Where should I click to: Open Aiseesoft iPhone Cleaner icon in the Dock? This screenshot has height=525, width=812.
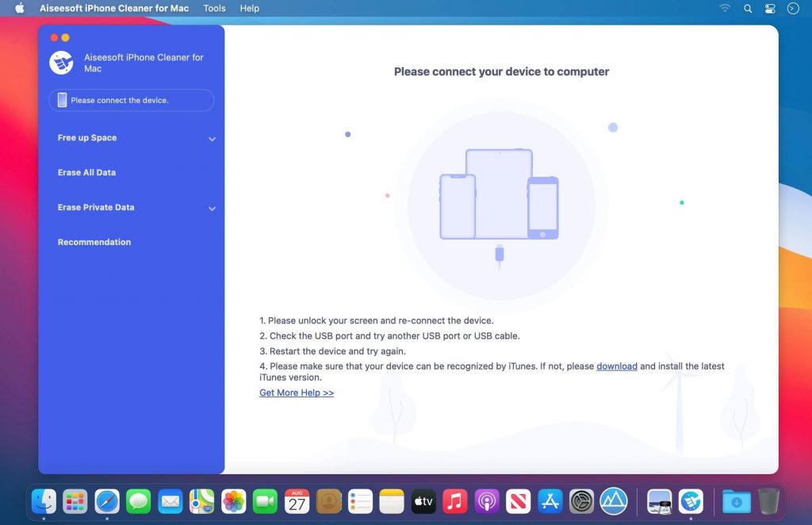(x=691, y=501)
